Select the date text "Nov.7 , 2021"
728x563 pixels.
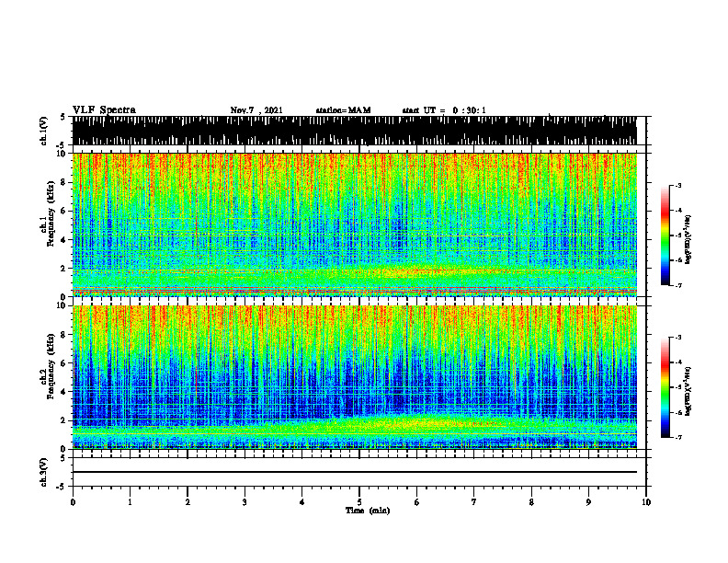click(256, 110)
